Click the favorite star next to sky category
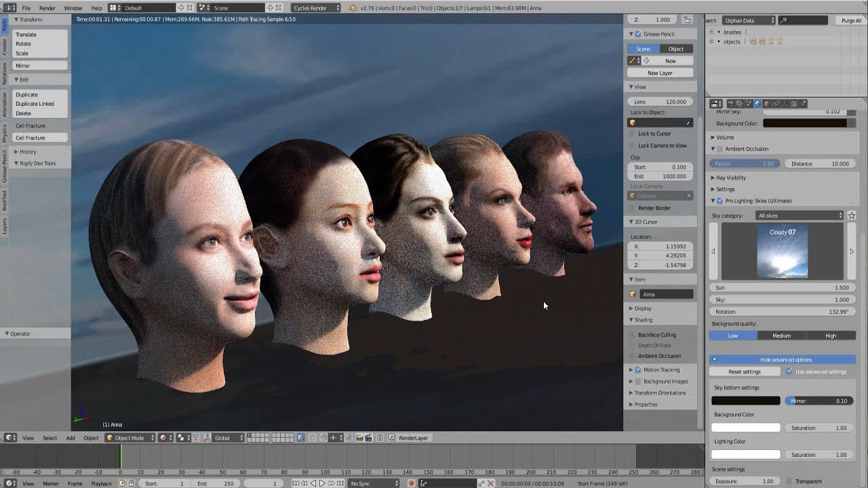Screen dimensions: 868x488 pos(852,216)
